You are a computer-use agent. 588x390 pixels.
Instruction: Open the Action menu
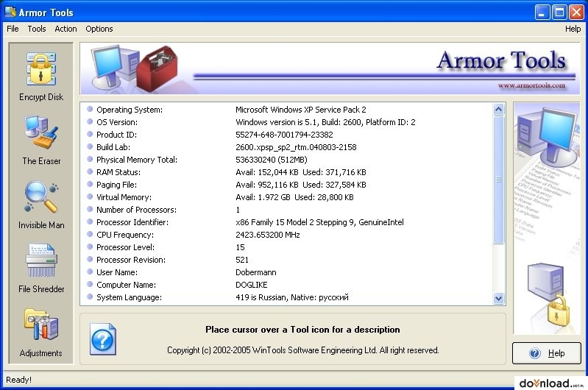click(65, 29)
